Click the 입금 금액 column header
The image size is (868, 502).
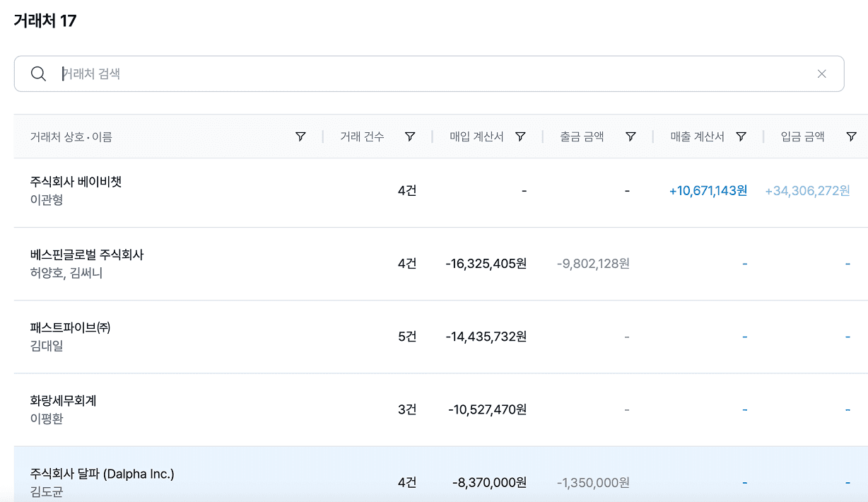[x=802, y=136]
